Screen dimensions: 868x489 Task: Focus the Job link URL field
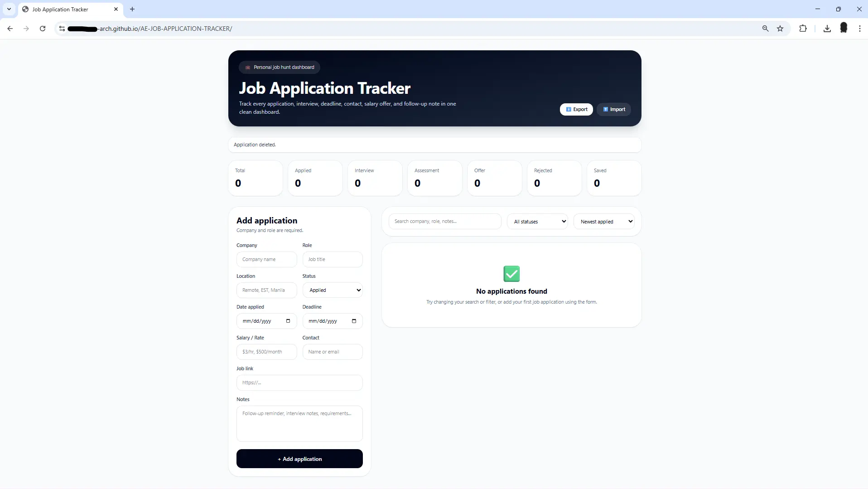point(299,382)
